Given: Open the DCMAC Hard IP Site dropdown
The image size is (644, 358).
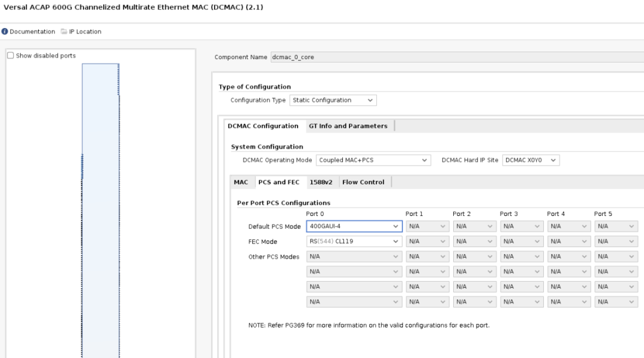Looking at the screenshot, I should click(x=531, y=161).
